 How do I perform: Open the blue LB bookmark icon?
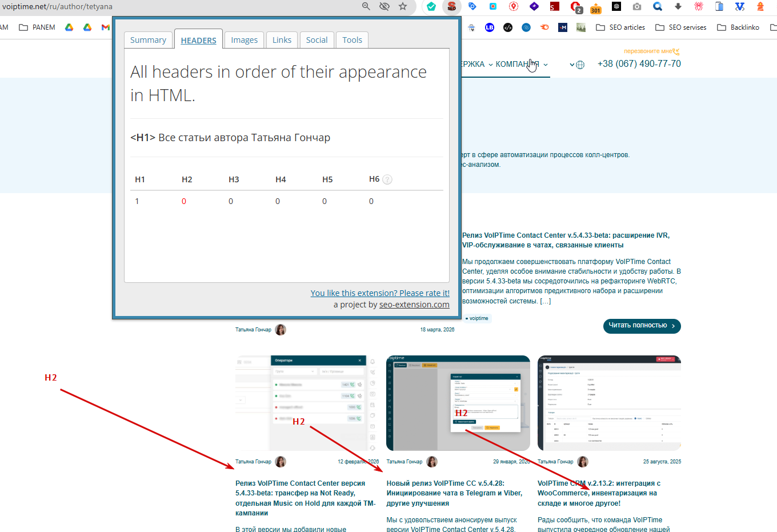pyautogui.click(x=490, y=27)
